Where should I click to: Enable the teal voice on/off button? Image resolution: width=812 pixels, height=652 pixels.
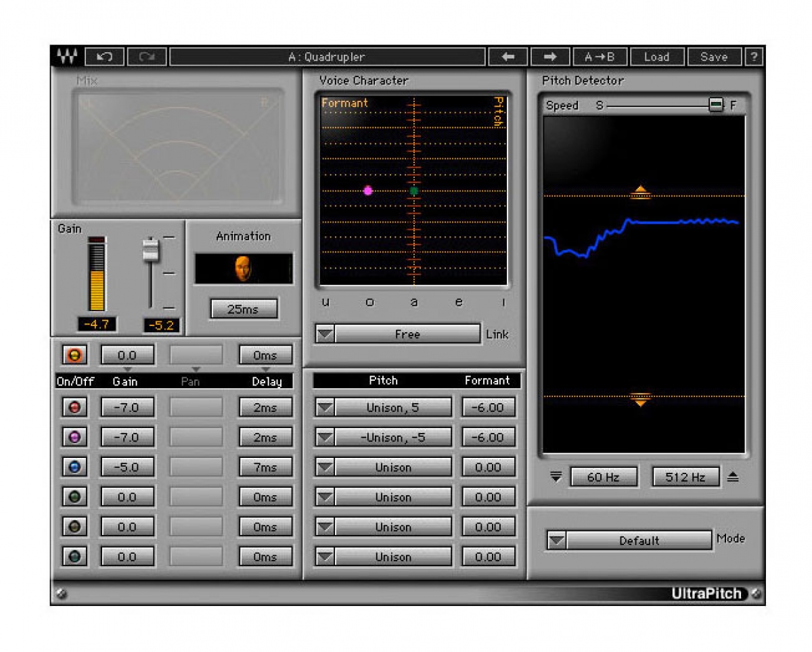click(74, 557)
